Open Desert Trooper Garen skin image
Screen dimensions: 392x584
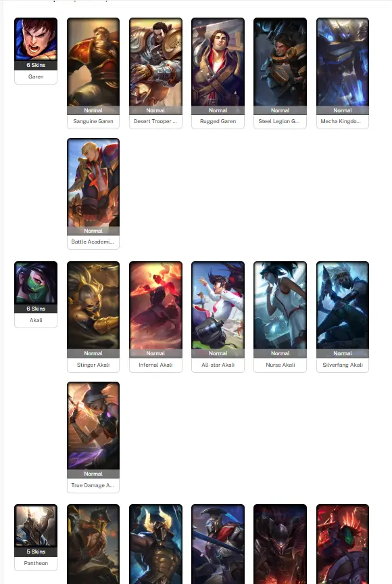point(155,62)
